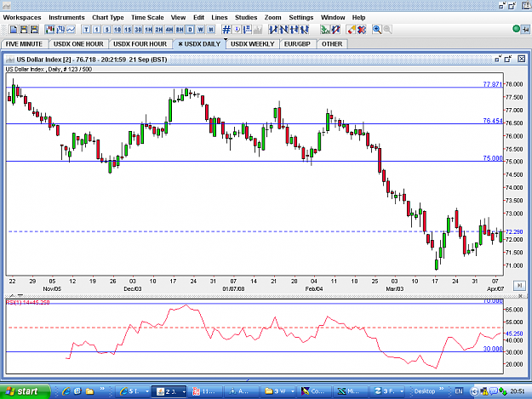
Task: Click the green add-study icon
Action: (325, 30)
